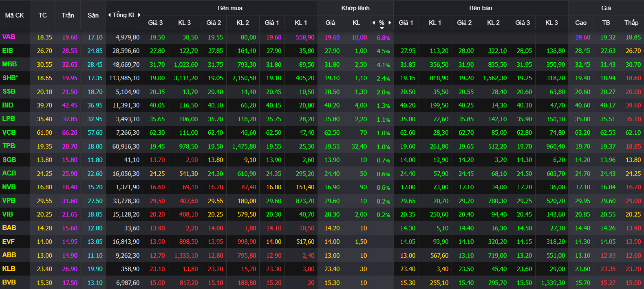Click the Tổng KL column header
This screenshot has height=289, width=644.
[124, 15]
